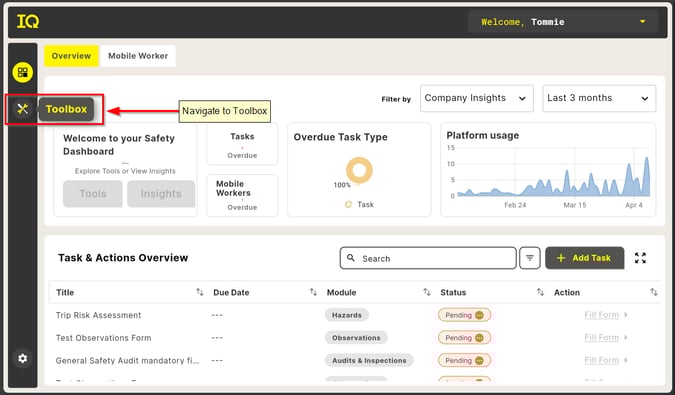675x395 pixels.
Task: Sort by Due Date column arrows
Action: [x=313, y=292]
